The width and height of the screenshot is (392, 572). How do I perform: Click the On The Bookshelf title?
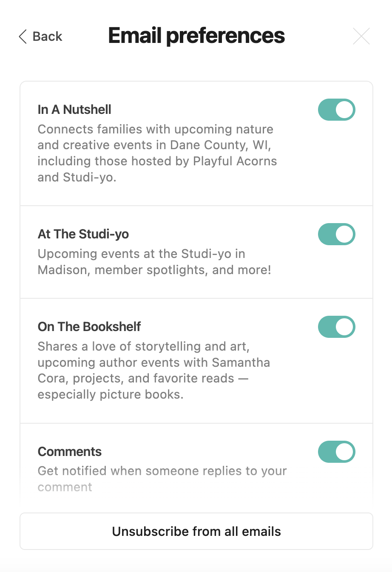89,327
